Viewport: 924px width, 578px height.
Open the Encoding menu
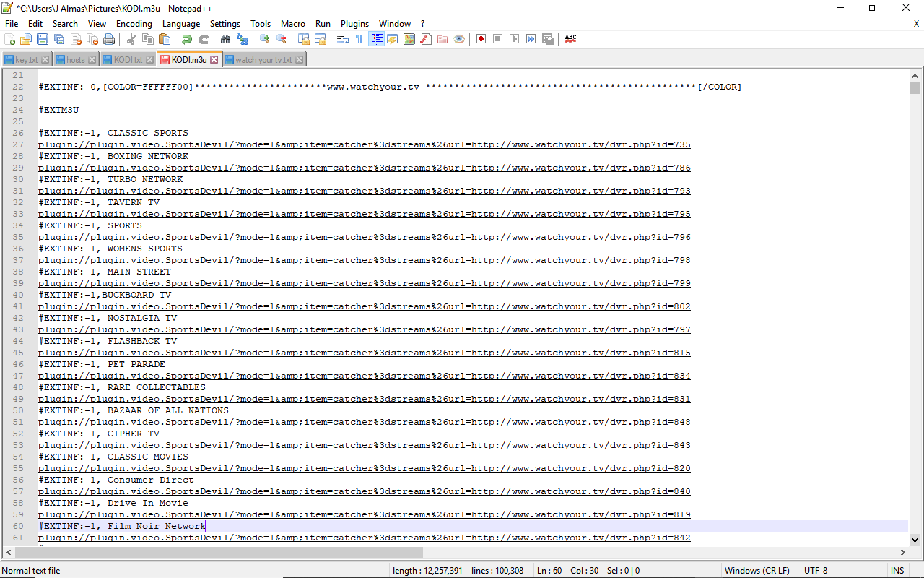tap(134, 24)
